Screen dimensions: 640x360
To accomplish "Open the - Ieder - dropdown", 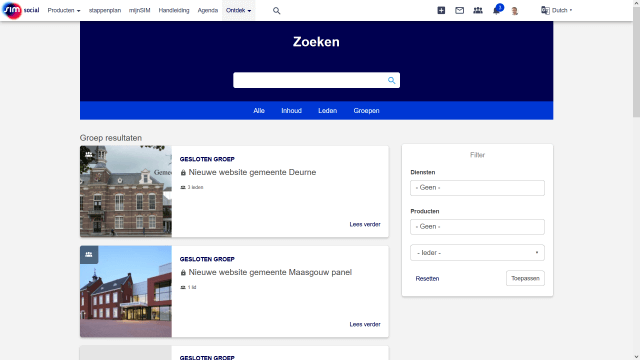I will point(477,253).
